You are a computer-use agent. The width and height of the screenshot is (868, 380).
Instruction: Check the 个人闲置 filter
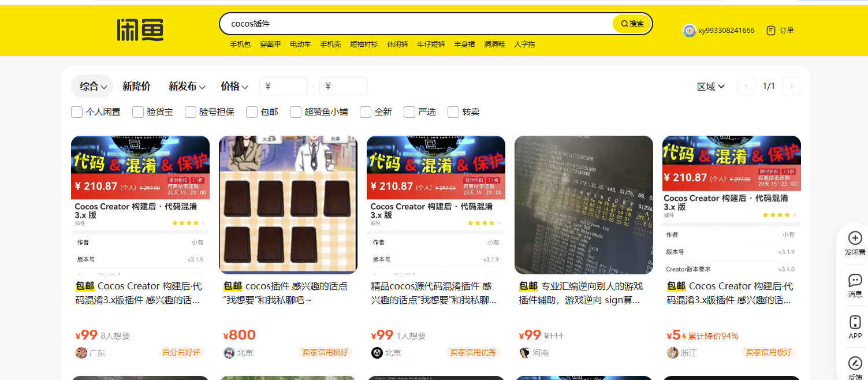[x=77, y=112]
